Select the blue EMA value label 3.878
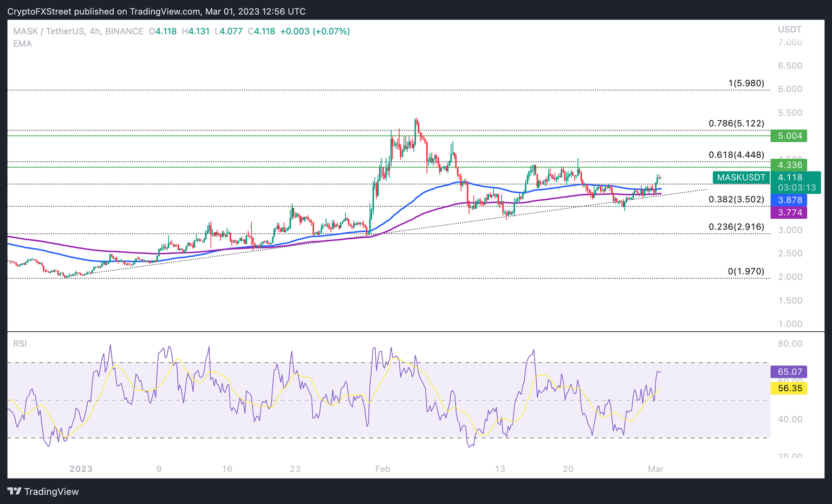832x504 pixels. (x=789, y=200)
